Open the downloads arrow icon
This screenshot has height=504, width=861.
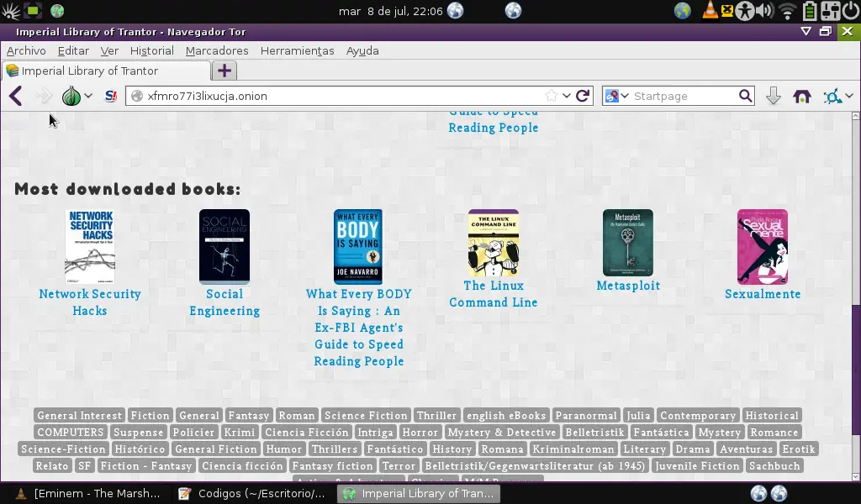774,96
